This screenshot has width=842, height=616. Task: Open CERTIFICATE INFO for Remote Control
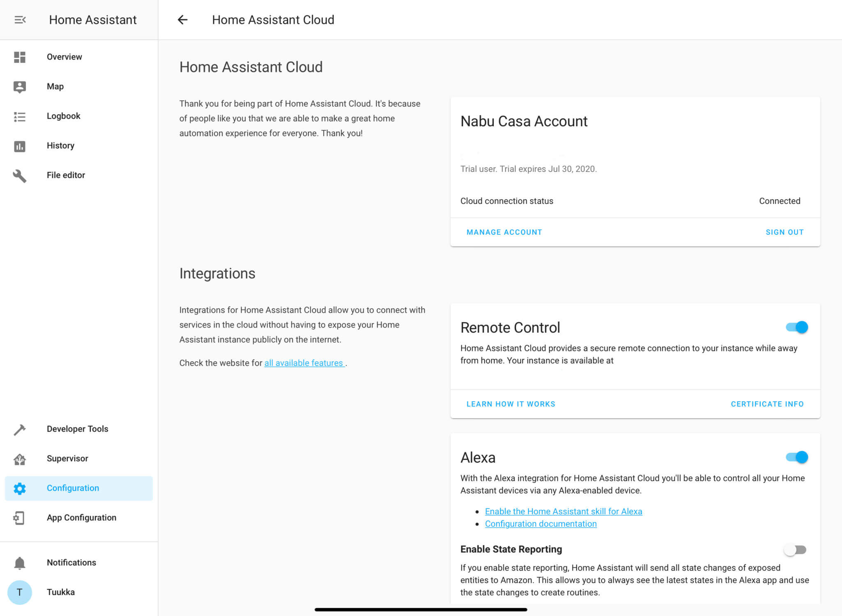pos(767,404)
